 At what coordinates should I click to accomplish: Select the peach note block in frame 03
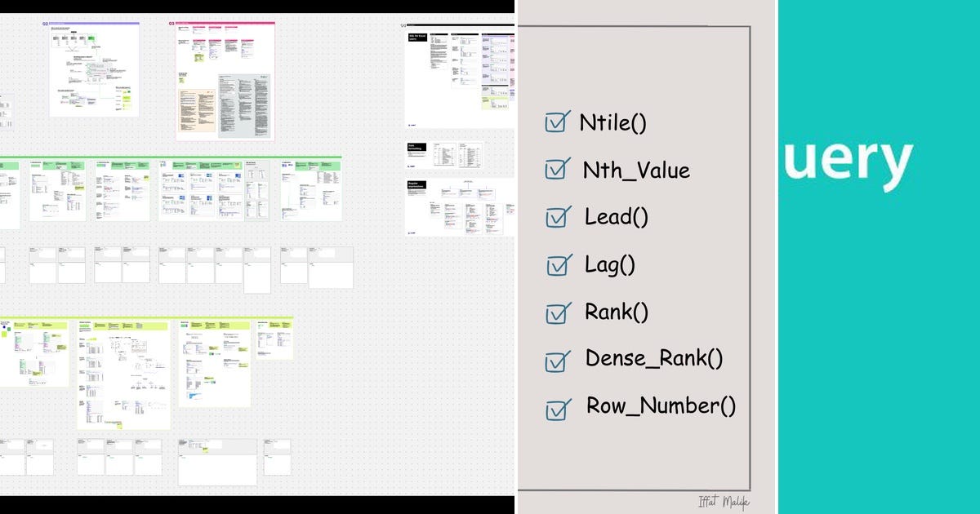[x=197, y=110]
